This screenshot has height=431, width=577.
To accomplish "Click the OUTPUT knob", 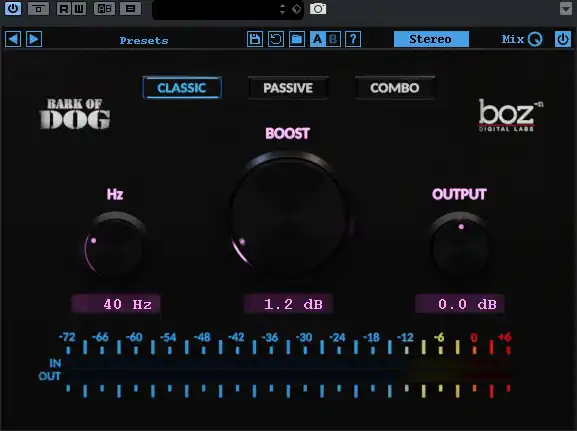I will click(x=459, y=245).
